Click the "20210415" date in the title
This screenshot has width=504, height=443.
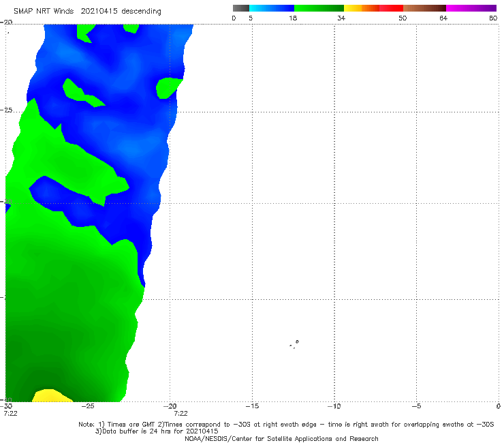pos(99,11)
